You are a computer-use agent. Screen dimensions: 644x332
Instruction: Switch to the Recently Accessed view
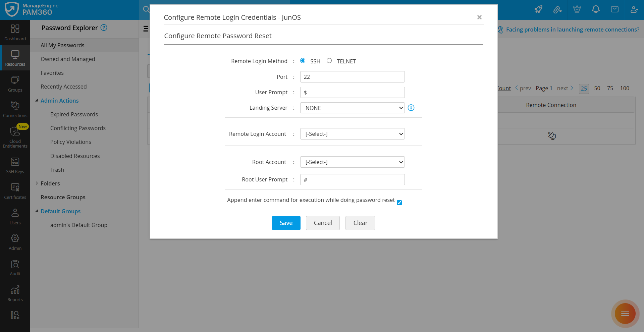pos(64,86)
